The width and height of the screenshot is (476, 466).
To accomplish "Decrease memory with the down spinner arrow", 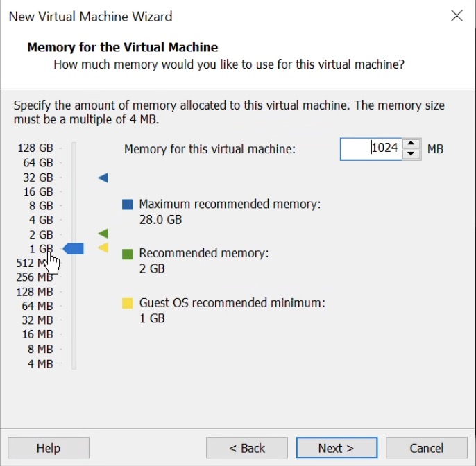I will (x=411, y=154).
